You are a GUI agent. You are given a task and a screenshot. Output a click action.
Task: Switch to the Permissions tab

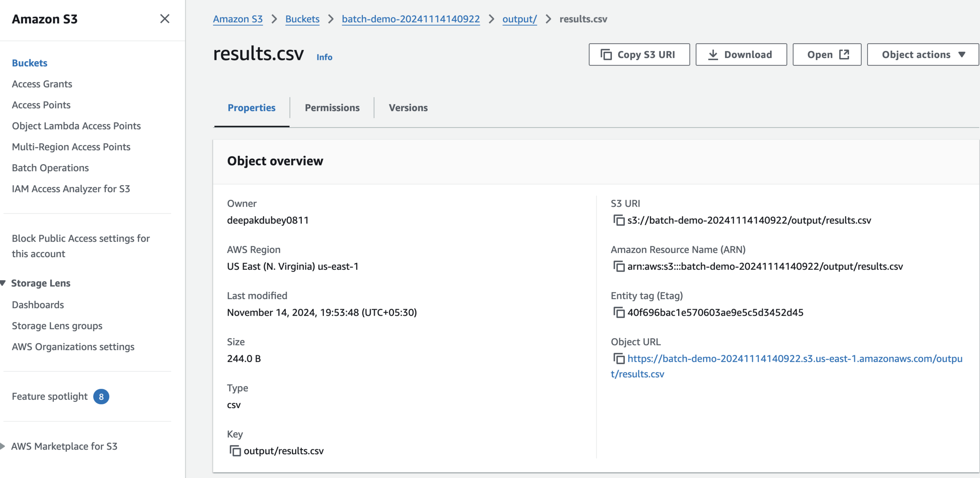[x=332, y=108]
